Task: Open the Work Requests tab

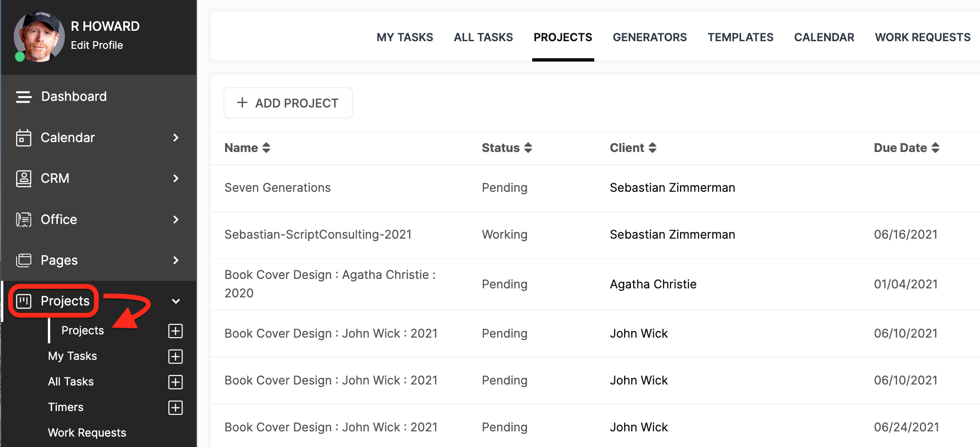Action: [923, 37]
